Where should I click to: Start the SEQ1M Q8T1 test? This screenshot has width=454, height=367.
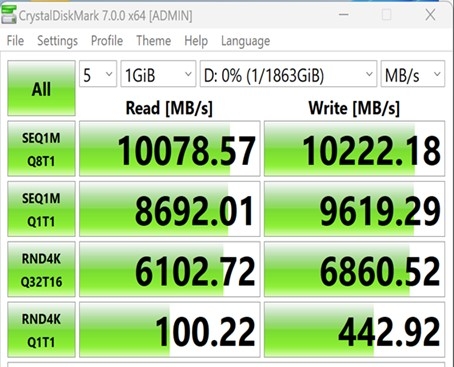pyautogui.click(x=41, y=149)
